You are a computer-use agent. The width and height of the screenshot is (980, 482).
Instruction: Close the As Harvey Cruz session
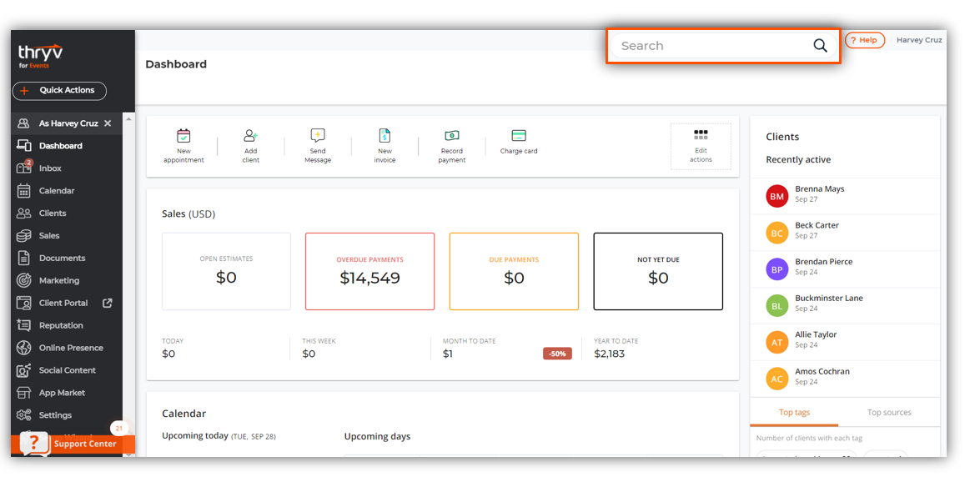click(x=108, y=123)
